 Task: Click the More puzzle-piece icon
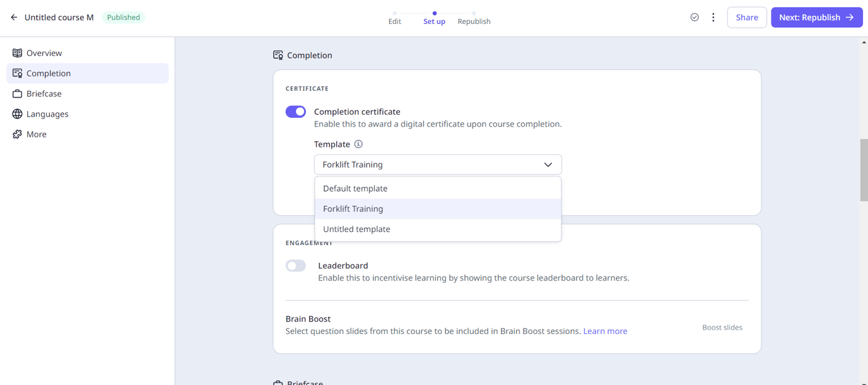coord(17,134)
